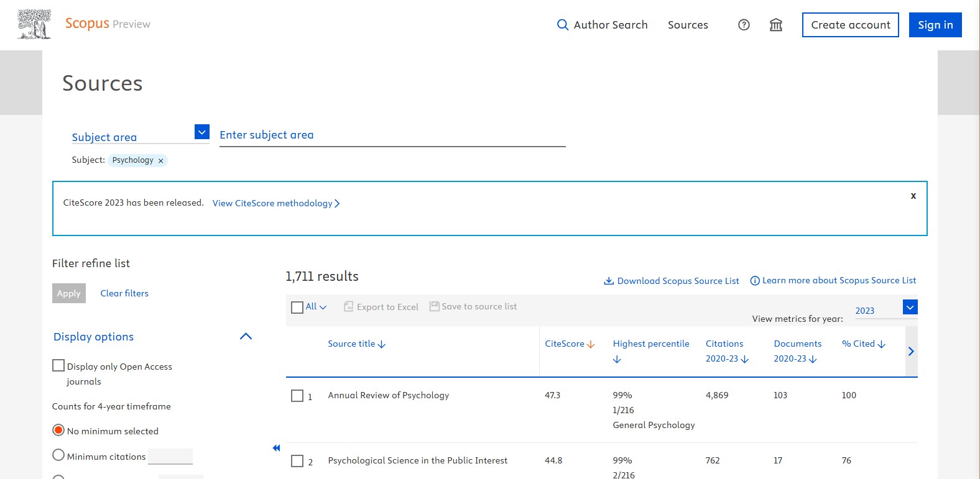Open Annual Review of Psychology source
The height and width of the screenshot is (479, 980).
click(389, 395)
